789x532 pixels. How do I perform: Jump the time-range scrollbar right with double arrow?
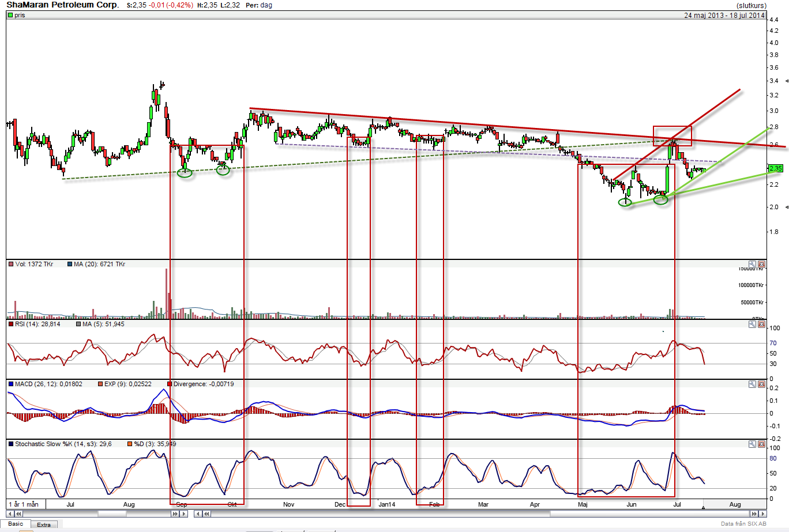coord(754,514)
